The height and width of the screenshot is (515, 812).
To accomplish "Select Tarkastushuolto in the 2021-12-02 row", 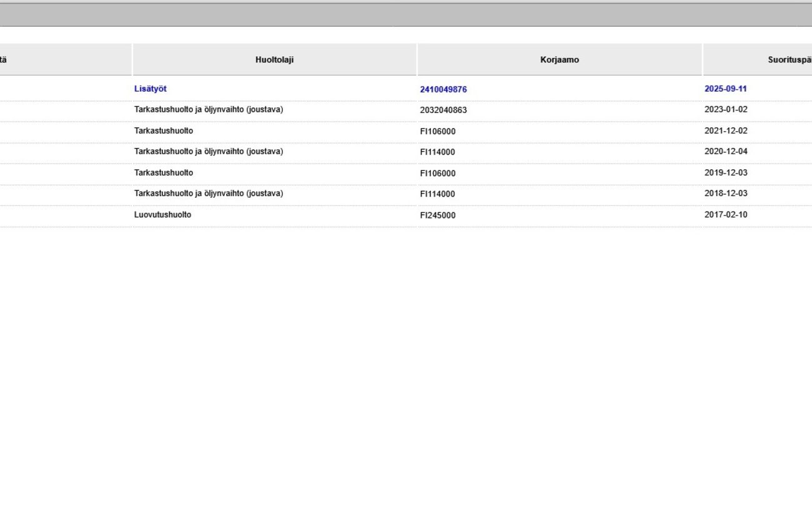I will pos(164,131).
